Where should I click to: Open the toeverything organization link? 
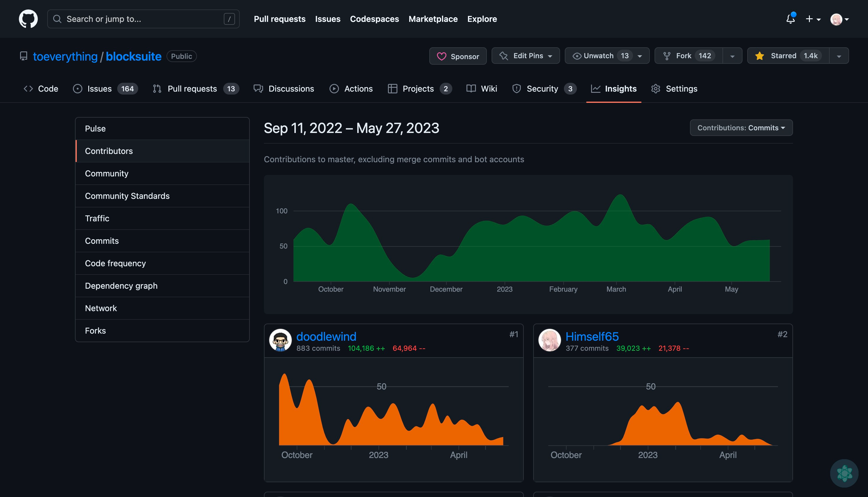65,56
